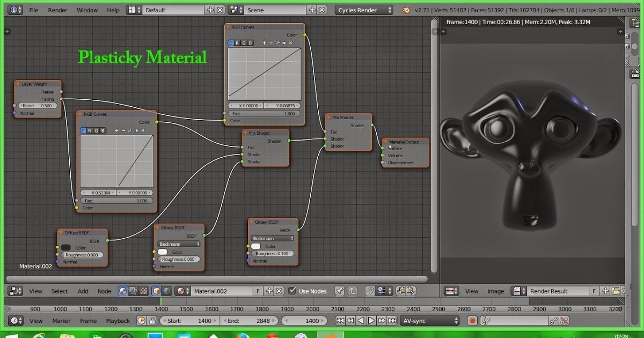Jump to the first frame
The image size is (644, 338).
[x=340, y=321]
